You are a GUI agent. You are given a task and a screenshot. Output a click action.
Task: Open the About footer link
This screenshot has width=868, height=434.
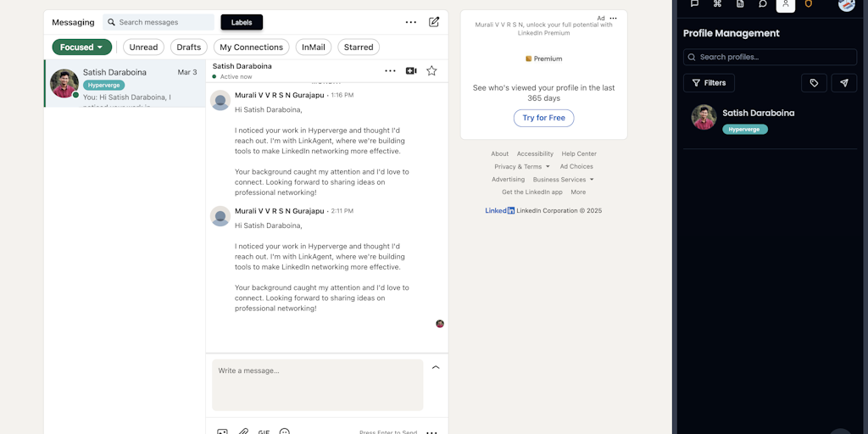pyautogui.click(x=500, y=154)
